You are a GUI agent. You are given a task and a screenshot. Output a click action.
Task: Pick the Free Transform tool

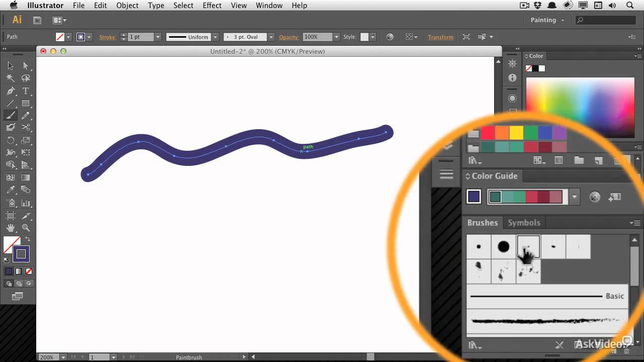(26, 152)
